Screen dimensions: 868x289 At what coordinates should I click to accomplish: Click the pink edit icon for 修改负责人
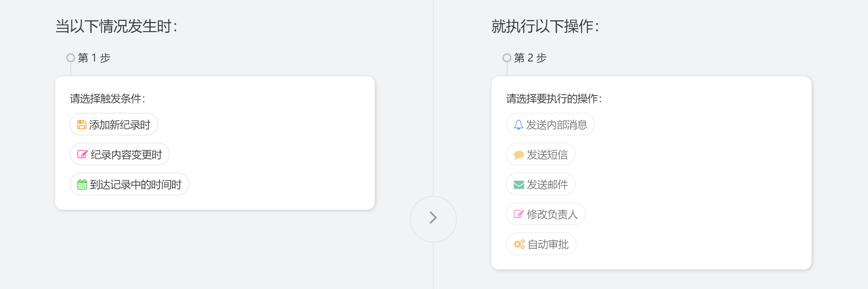click(x=519, y=214)
